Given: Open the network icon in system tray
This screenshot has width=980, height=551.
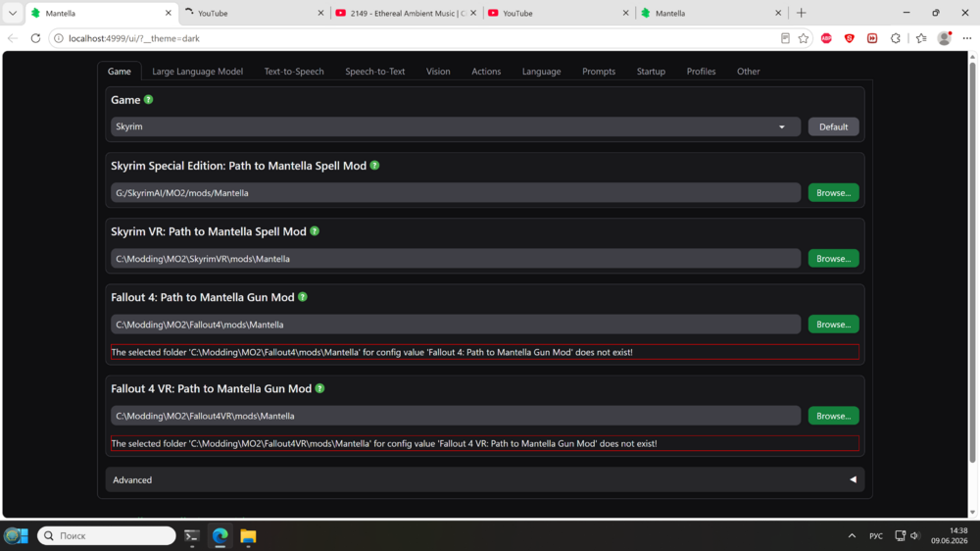Looking at the screenshot, I should click(900, 536).
